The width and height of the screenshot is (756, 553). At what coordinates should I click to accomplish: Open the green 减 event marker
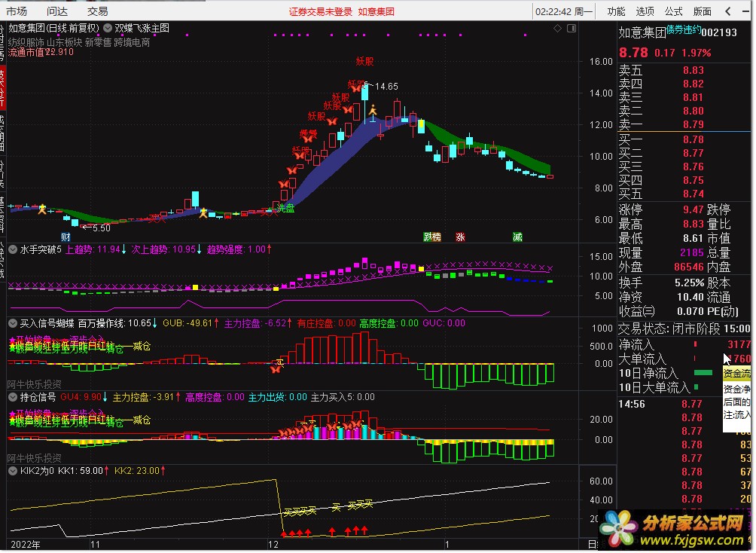(x=517, y=237)
